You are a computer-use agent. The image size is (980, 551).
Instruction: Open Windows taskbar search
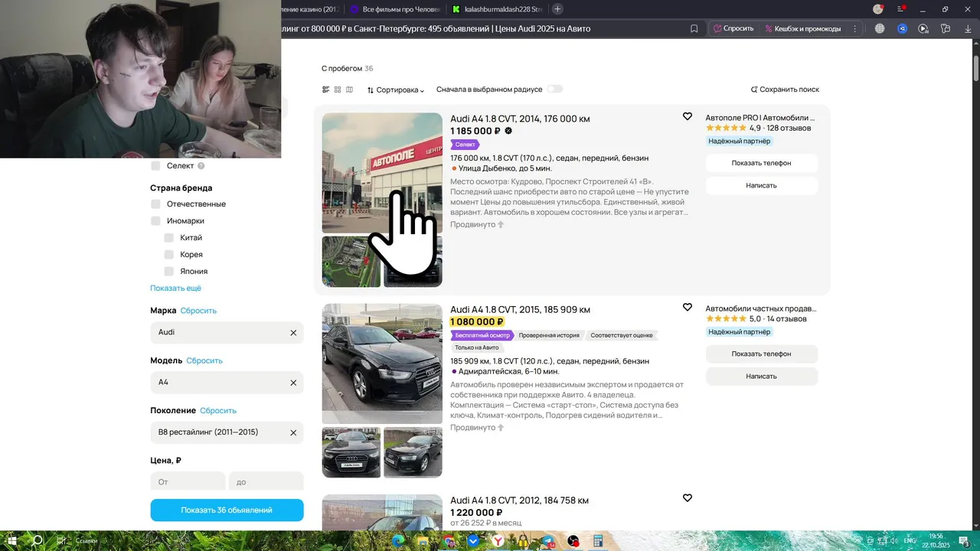37,540
